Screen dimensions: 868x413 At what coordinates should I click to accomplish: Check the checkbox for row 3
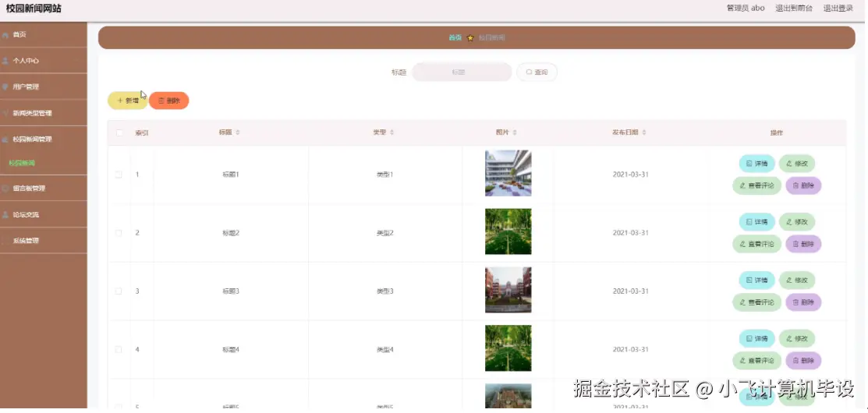[x=119, y=291]
